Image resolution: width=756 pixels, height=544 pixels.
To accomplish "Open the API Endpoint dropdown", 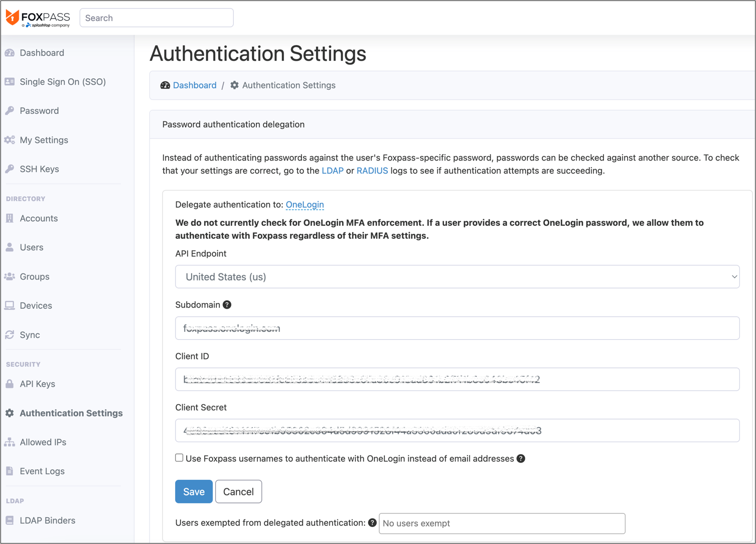I will [x=457, y=277].
